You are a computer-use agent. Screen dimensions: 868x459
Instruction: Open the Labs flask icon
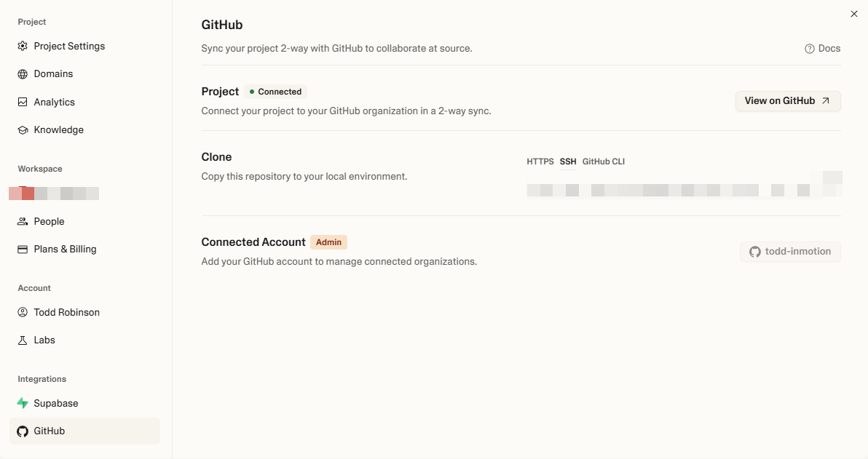point(23,340)
